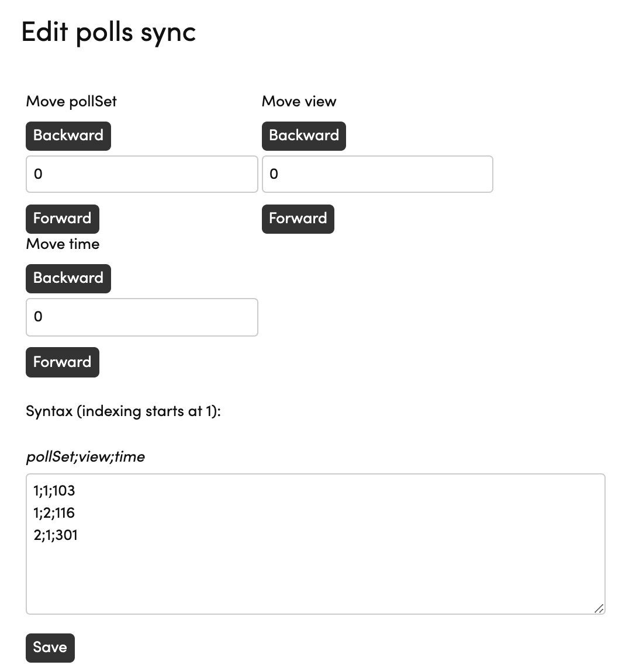This screenshot has height=672, width=636.
Task: Grab the textarea resize handle
Action: click(599, 608)
